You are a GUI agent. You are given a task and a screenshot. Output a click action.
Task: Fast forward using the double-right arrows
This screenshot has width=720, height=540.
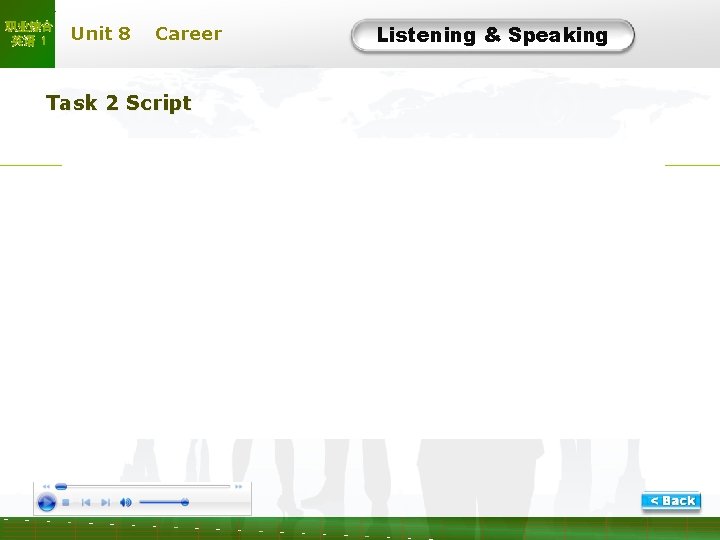(238, 486)
